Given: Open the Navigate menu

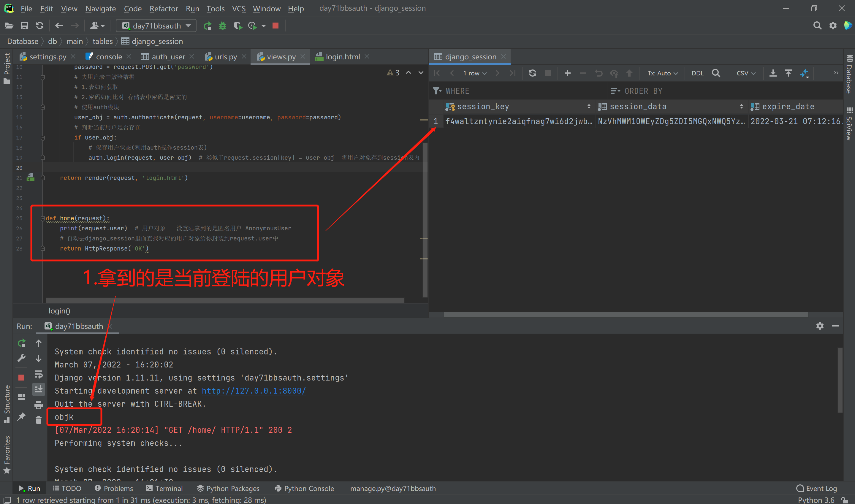Looking at the screenshot, I should [x=101, y=9].
